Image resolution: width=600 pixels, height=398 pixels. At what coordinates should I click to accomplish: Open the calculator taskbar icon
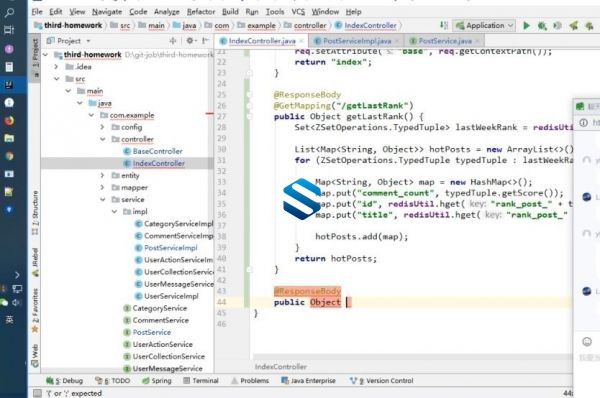tap(9, 67)
